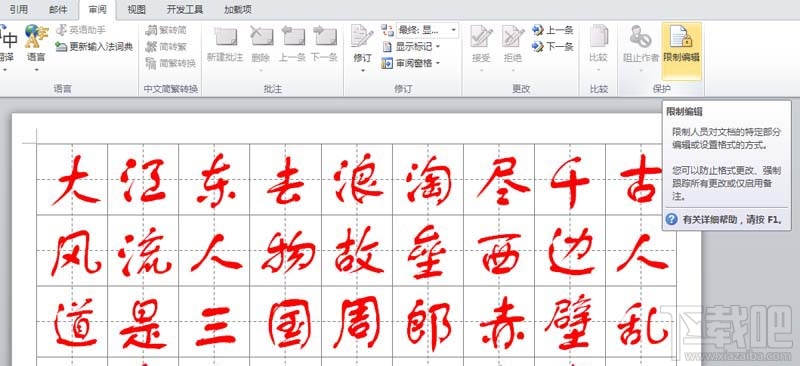The width and height of the screenshot is (800, 366).
Task: Click the help question mark icon in tooltip
Action: [x=672, y=219]
